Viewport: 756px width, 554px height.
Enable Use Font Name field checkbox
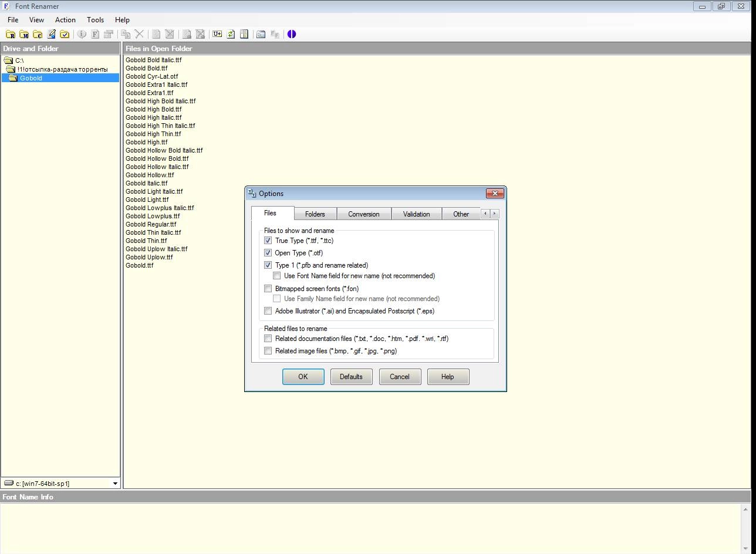tap(276, 276)
